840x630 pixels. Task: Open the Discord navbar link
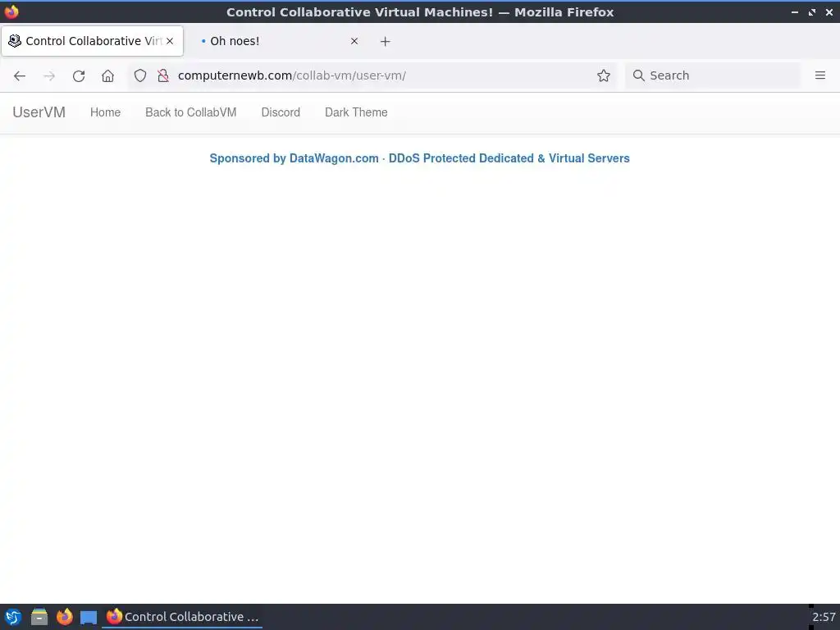pos(281,112)
